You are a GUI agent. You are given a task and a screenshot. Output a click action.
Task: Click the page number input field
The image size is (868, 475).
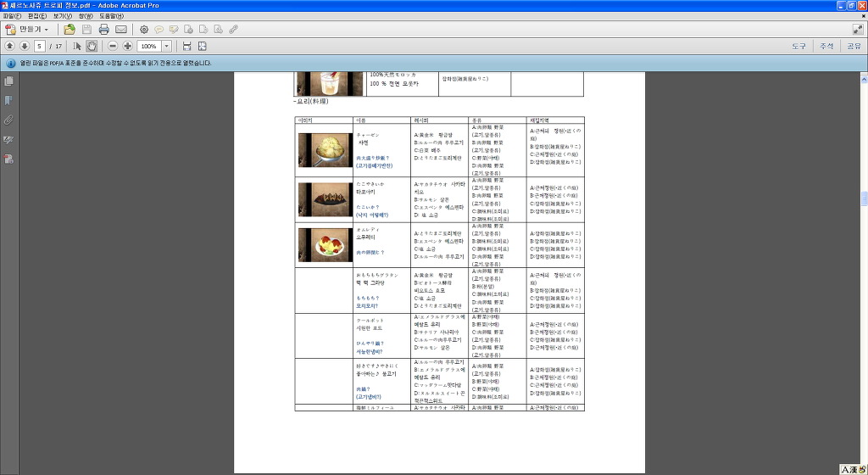[39, 46]
